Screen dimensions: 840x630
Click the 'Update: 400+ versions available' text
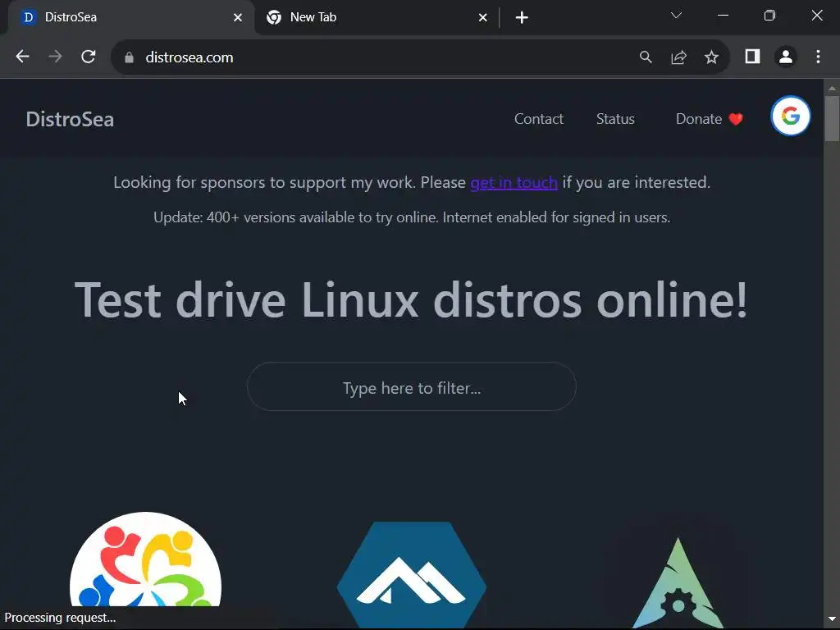coord(412,217)
